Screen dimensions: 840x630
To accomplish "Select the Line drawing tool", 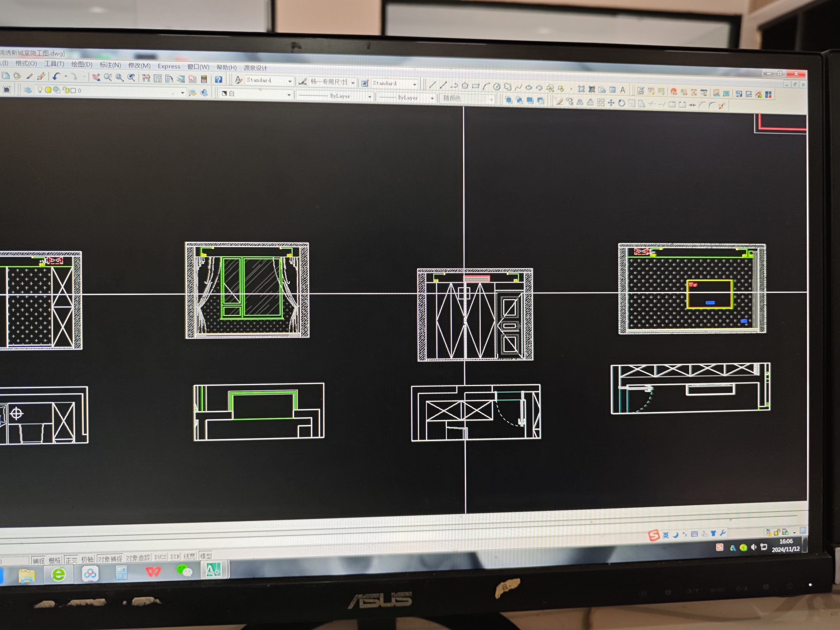I will (432, 85).
